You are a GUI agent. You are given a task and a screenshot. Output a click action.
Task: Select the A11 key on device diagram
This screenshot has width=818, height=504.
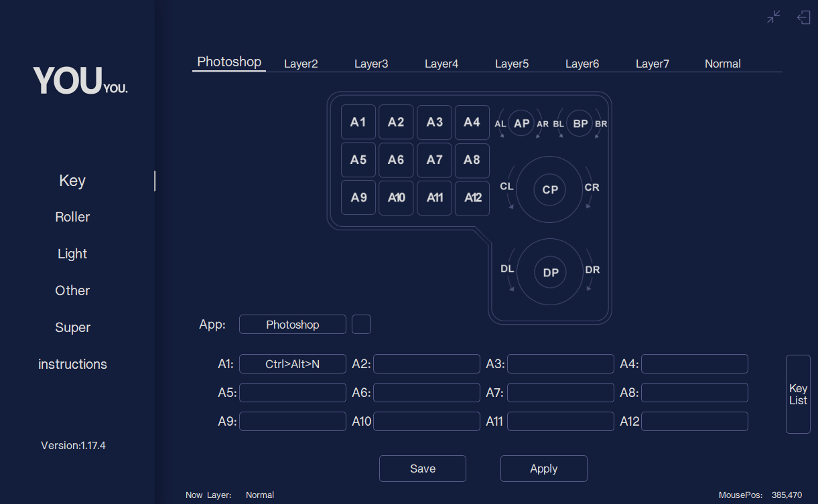pos(434,197)
